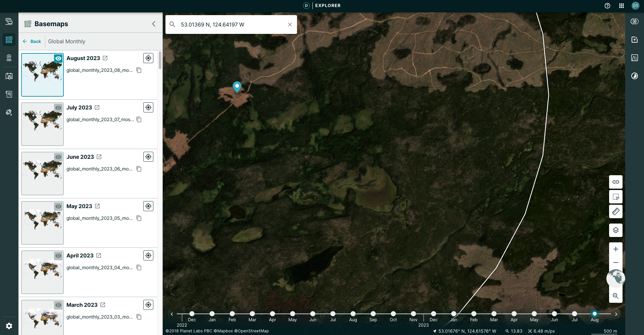Select the Jul 2023 timeline marker
Image resolution: width=644 pixels, height=335 pixels.
click(575, 314)
